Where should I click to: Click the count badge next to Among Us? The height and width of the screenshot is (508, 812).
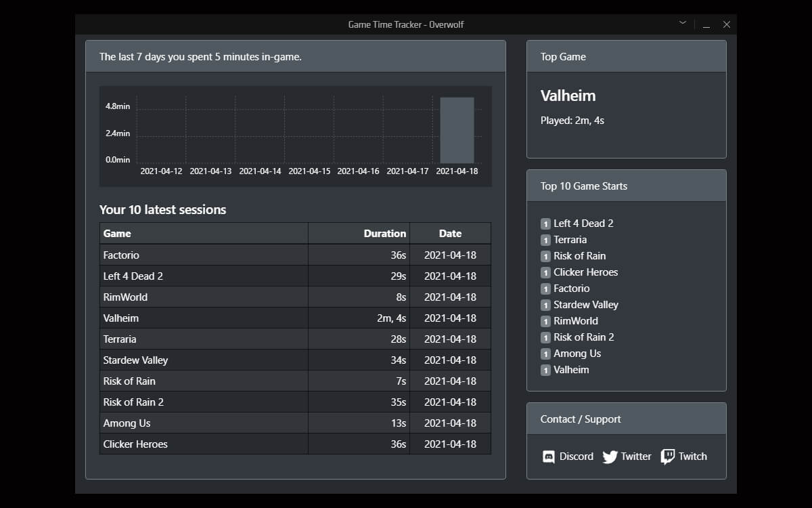(x=545, y=354)
